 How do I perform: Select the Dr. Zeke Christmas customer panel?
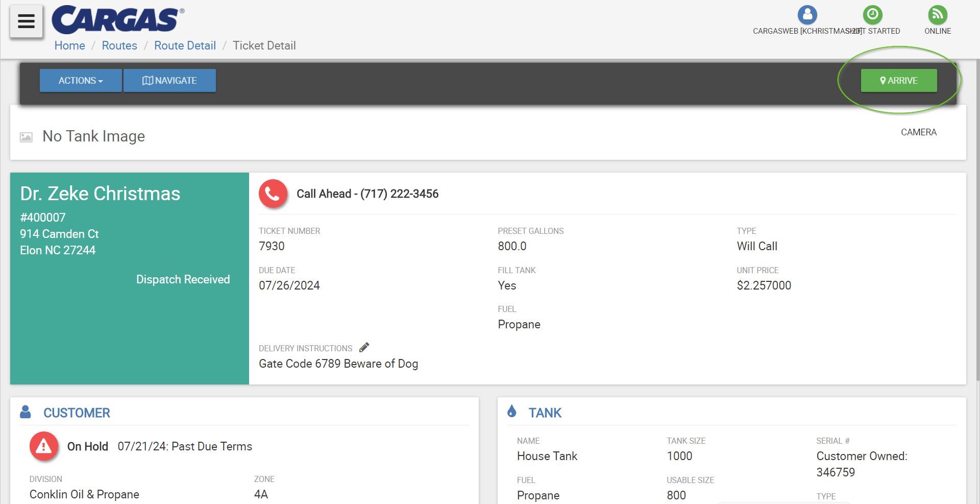point(130,278)
